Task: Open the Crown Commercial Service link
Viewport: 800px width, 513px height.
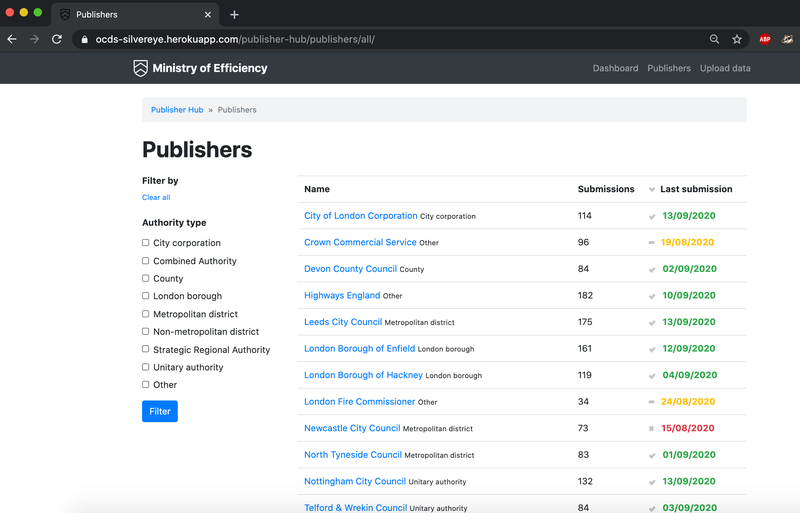Action: tap(360, 242)
